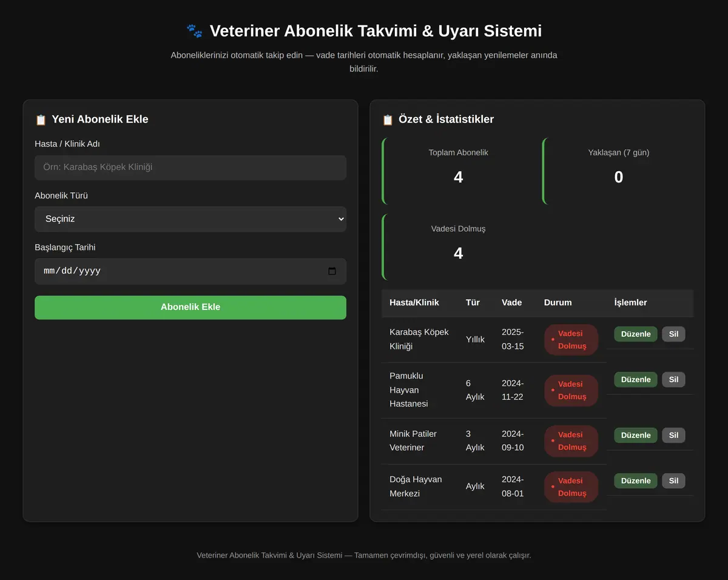Click Vadesi Dolmuş badge for Minik Patiler Veteriner
The image size is (728, 580).
click(x=571, y=441)
